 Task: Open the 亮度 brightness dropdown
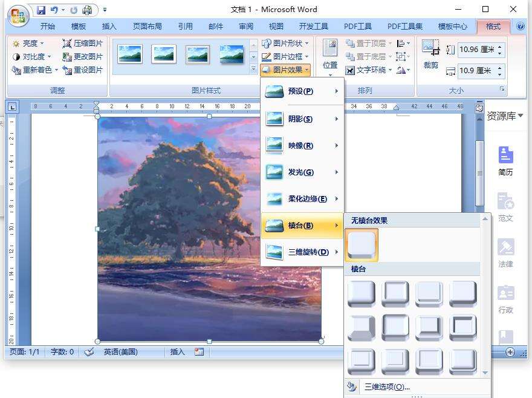[28, 43]
